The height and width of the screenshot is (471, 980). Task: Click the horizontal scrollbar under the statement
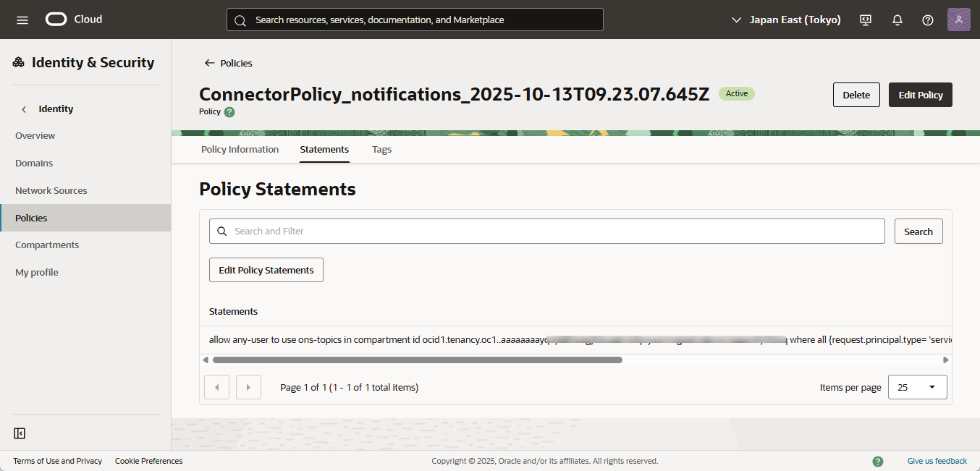[x=417, y=360]
